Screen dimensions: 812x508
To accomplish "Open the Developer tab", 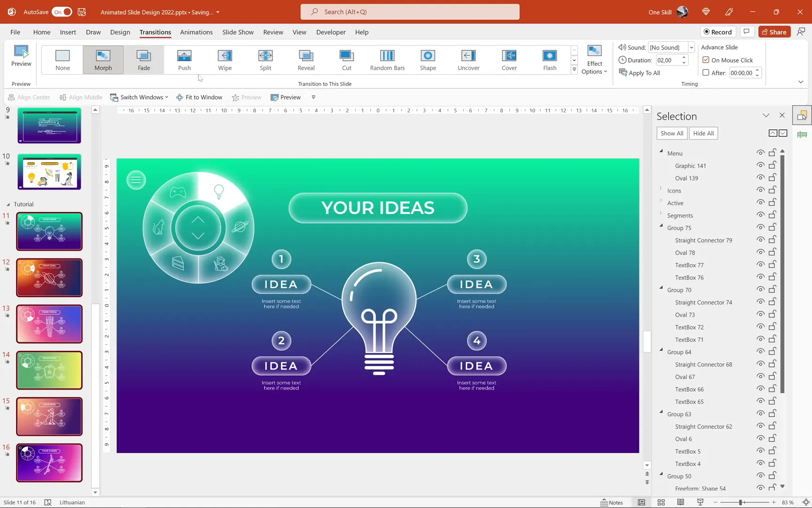I will click(331, 32).
